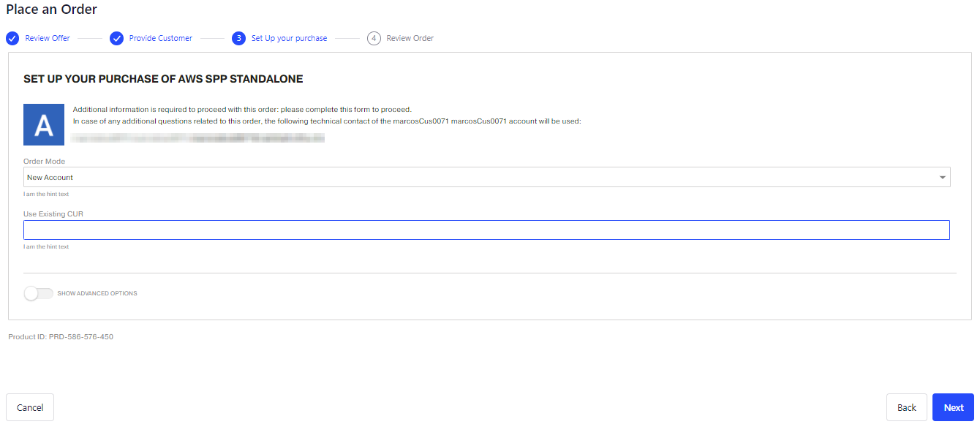Click the blurred technical contact email text

click(x=197, y=137)
